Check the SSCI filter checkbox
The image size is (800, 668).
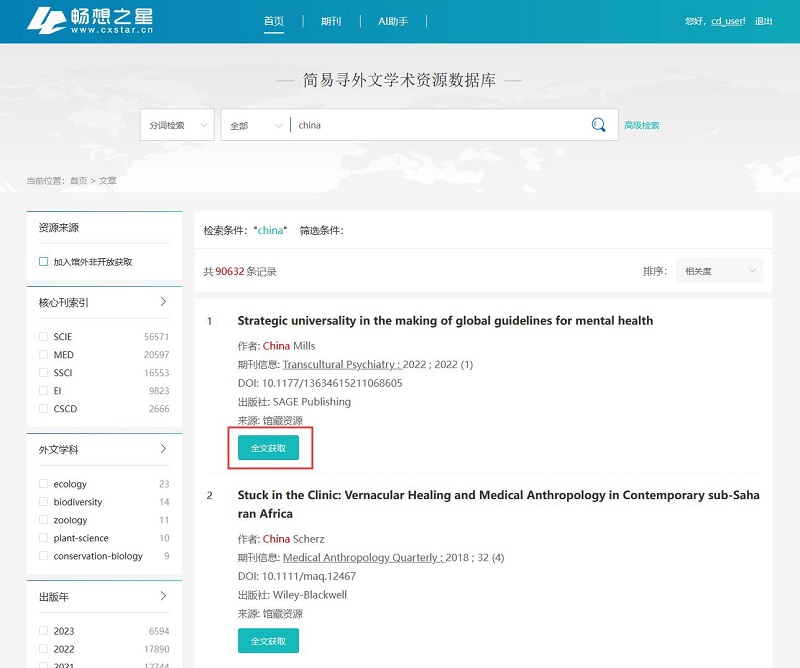(43, 373)
